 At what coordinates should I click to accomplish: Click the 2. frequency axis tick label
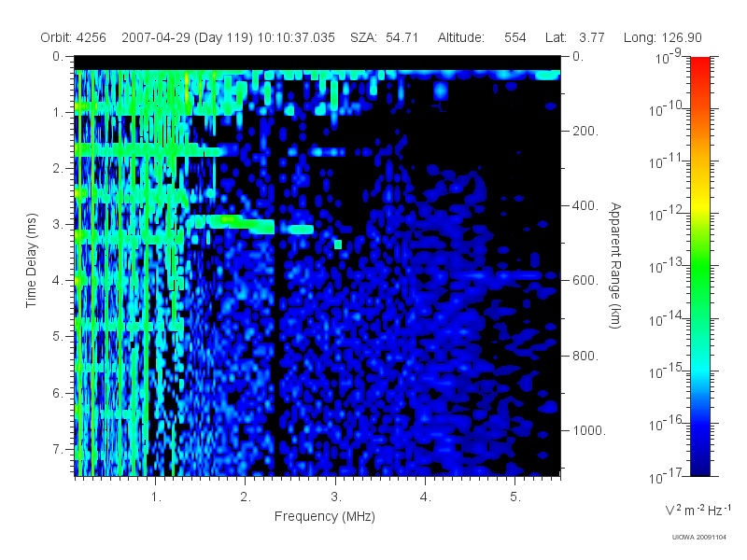click(x=246, y=497)
